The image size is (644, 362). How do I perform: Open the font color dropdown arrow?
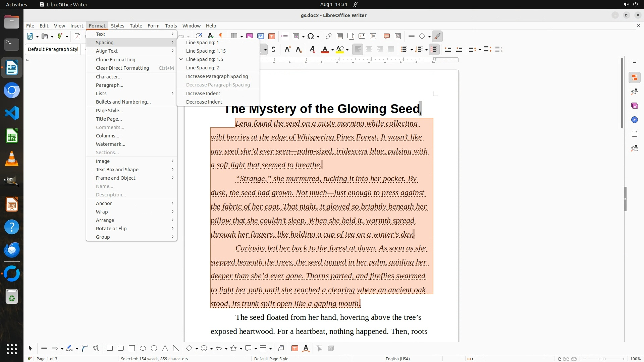[x=332, y=50]
